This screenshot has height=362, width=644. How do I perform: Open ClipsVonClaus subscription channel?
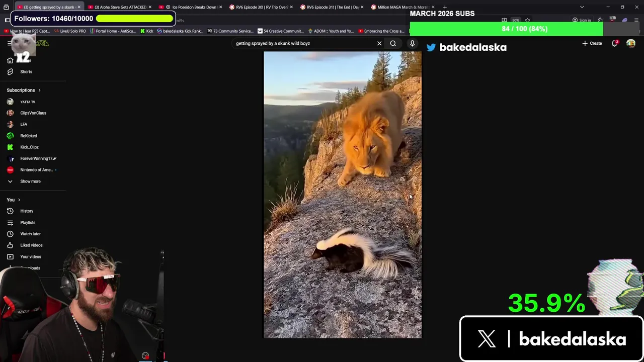pos(33,113)
